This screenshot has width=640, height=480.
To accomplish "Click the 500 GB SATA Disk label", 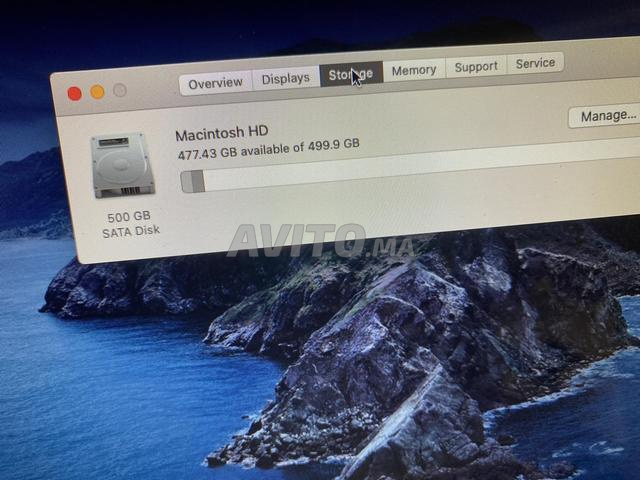I will [x=130, y=224].
